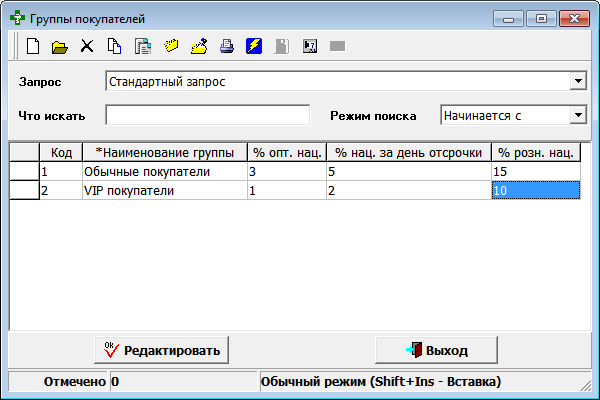Expand the Режим поиска dropdown arrow
This screenshot has height=400, width=600.
(578, 115)
